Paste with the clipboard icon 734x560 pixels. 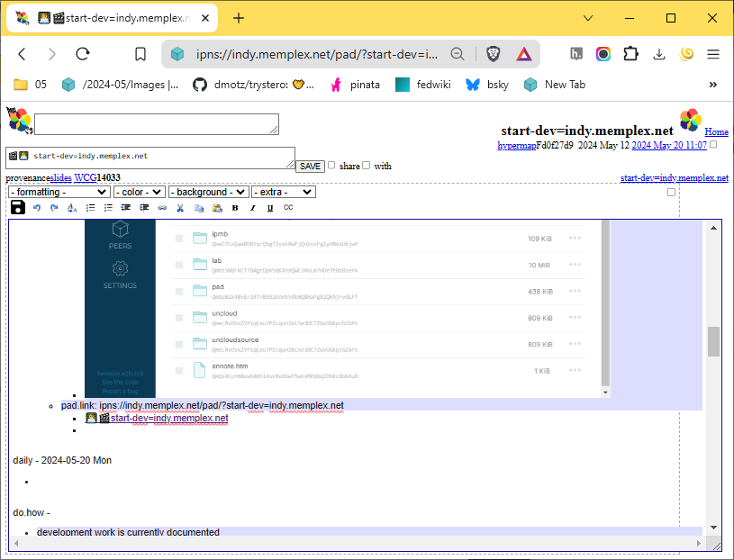pyautogui.click(x=217, y=208)
